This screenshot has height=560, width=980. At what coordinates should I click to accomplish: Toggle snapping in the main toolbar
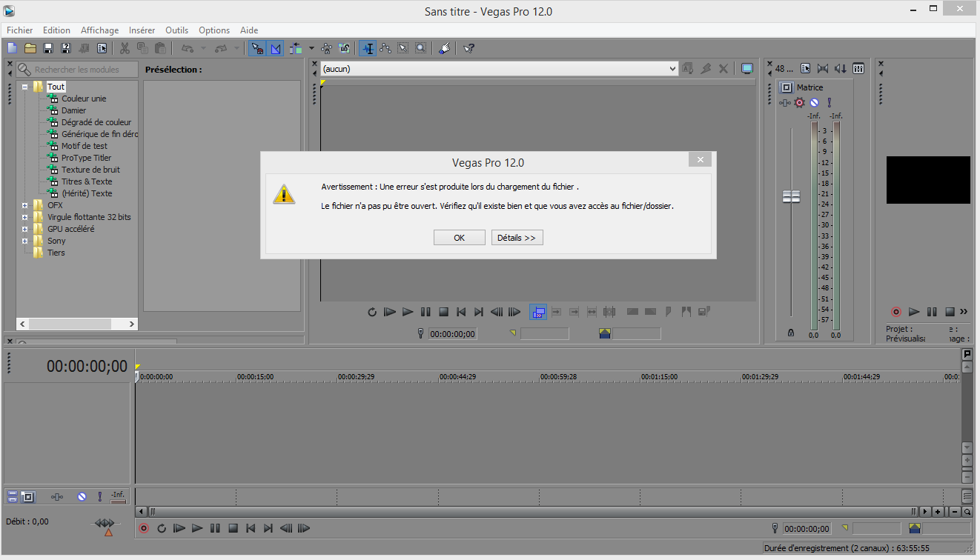[258, 48]
